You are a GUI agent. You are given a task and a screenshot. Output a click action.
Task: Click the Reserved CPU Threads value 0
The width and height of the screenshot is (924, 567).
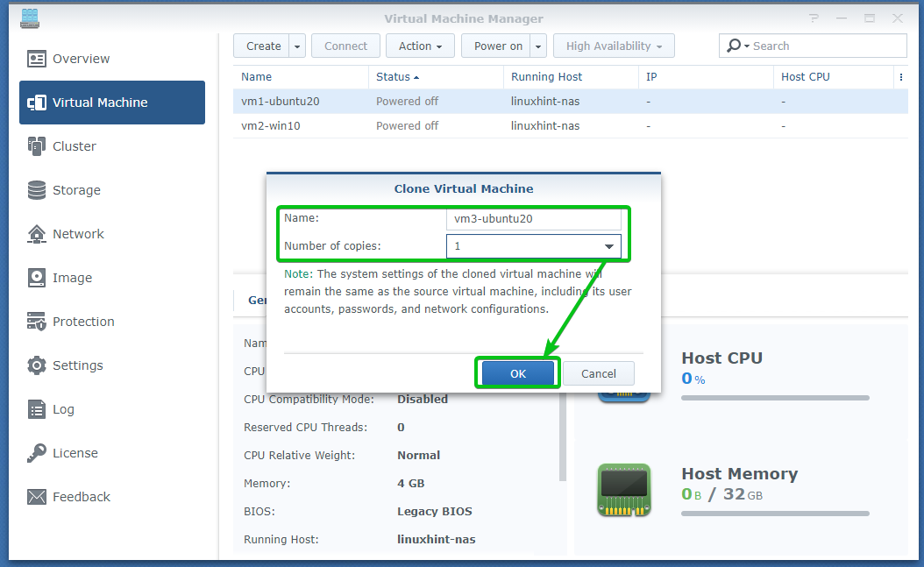click(401, 428)
